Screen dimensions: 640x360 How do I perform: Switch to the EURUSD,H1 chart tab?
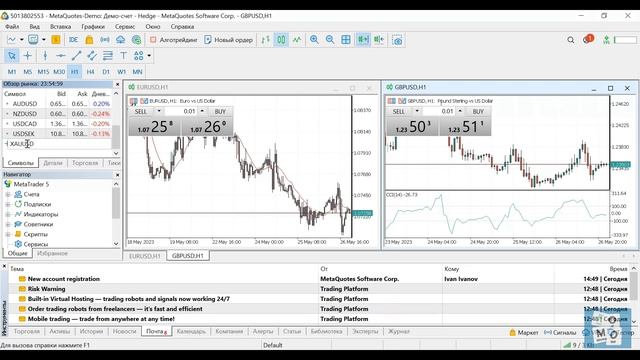(145, 256)
